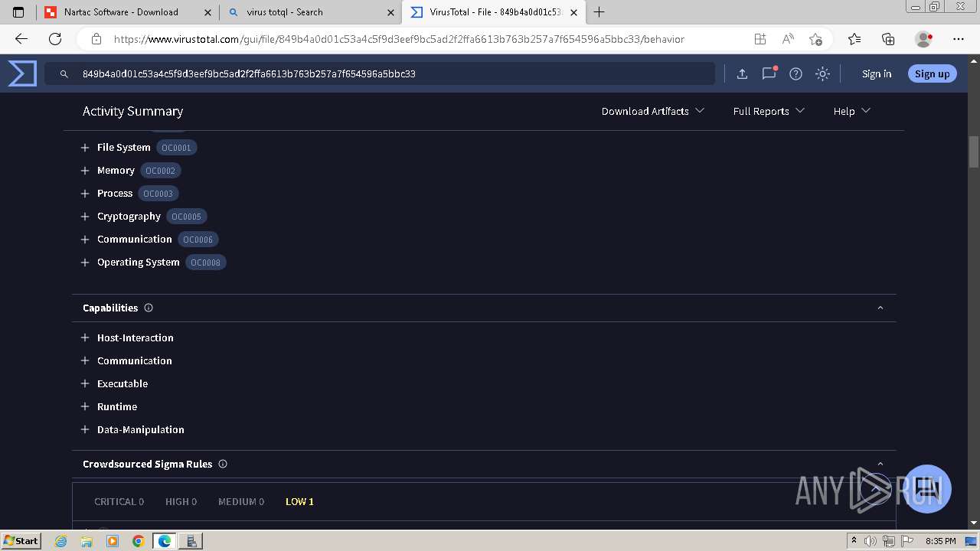Open Chrome from taskbar

tap(138, 541)
